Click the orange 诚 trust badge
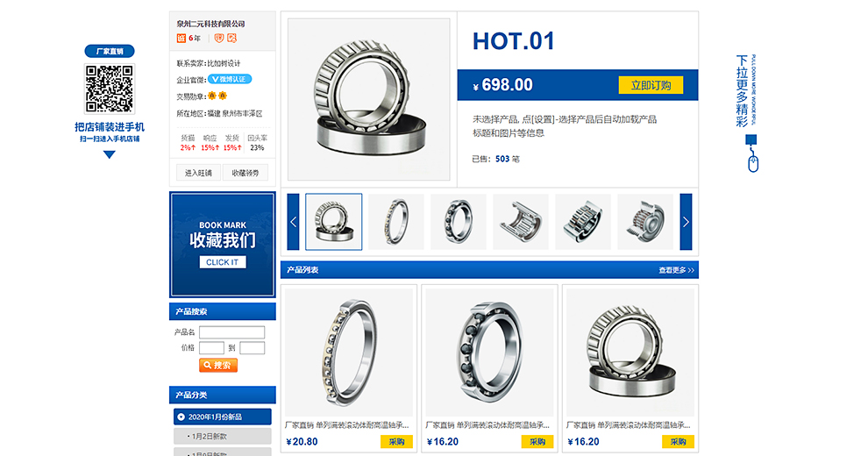Image resolution: width=868 pixels, height=456 pixels. coord(181,39)
